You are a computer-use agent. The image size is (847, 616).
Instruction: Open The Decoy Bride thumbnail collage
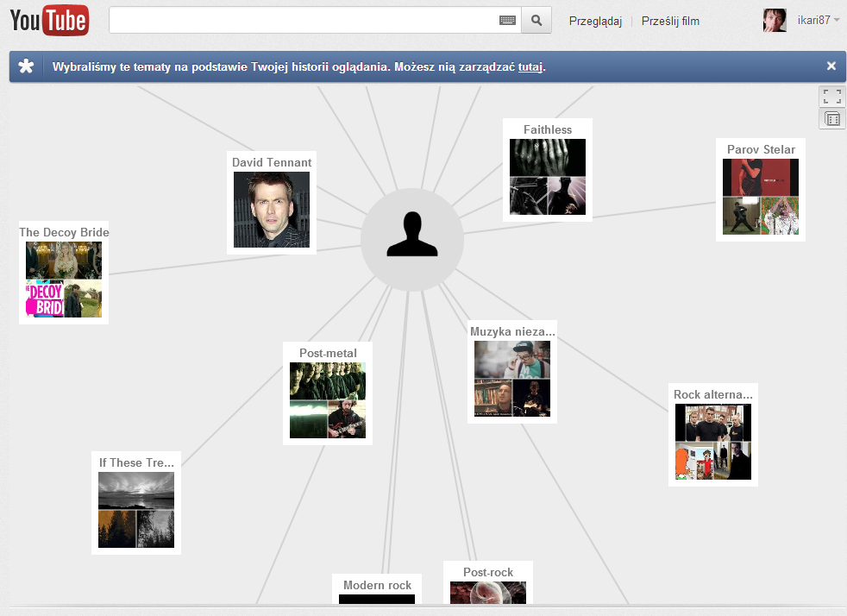(x=64, y=280)
